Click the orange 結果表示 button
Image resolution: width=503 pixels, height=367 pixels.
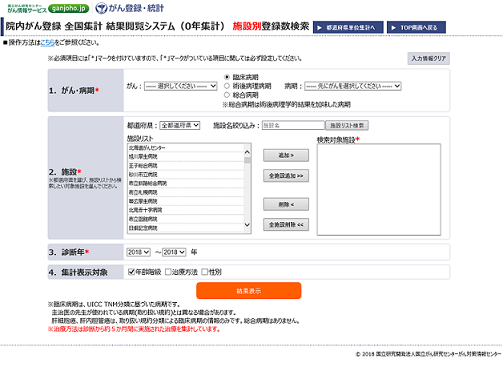[249, 291]
